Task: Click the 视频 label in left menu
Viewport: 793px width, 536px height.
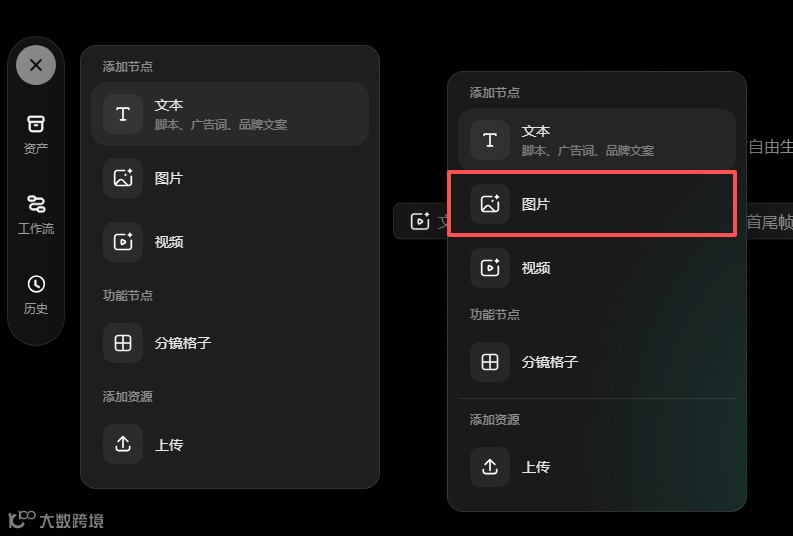Action: [169, 242]
